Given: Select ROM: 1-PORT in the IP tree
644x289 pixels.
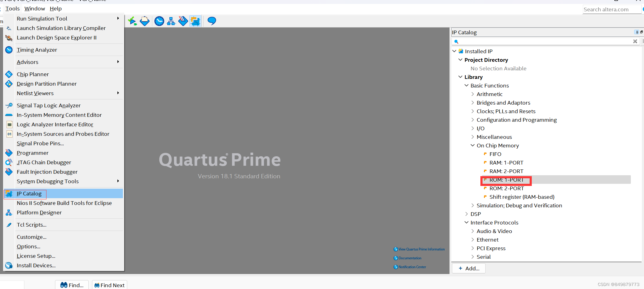Looking at the screenshot, I should (506, 180).
